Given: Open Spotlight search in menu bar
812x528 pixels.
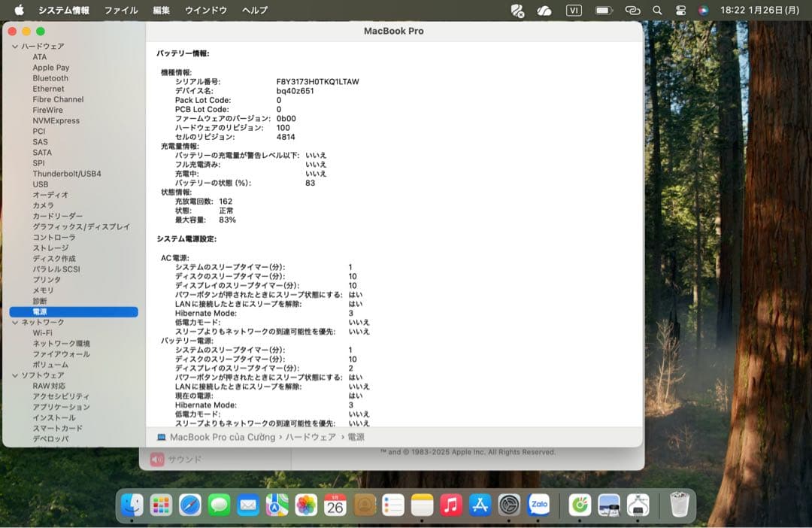Looking at the screenshot, I should (657, 10).
